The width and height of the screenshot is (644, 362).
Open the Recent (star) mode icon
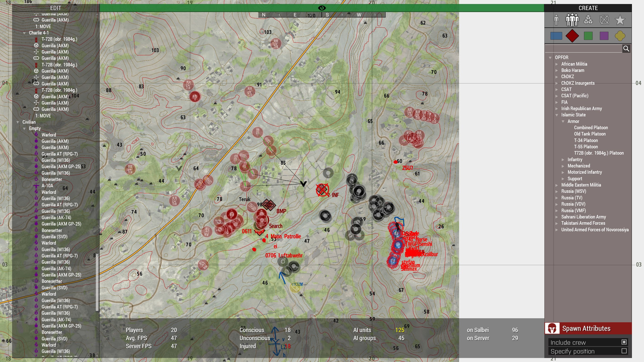coord(620,20)
